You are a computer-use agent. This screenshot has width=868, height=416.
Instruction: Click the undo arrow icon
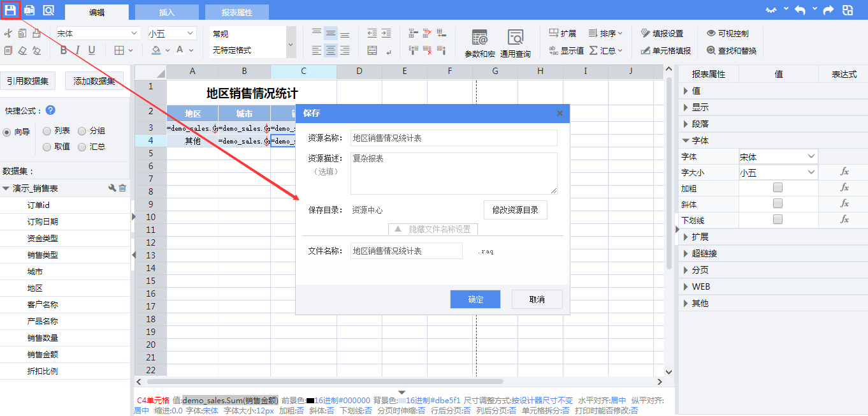[x=800, y=10]
